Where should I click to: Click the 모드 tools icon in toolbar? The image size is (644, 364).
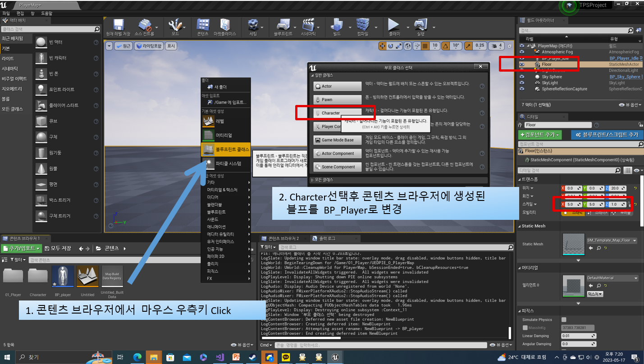point(175,25)
